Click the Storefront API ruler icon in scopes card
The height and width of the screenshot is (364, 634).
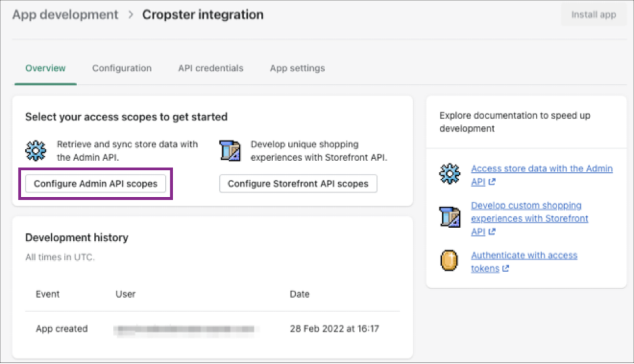pos(230,150)
